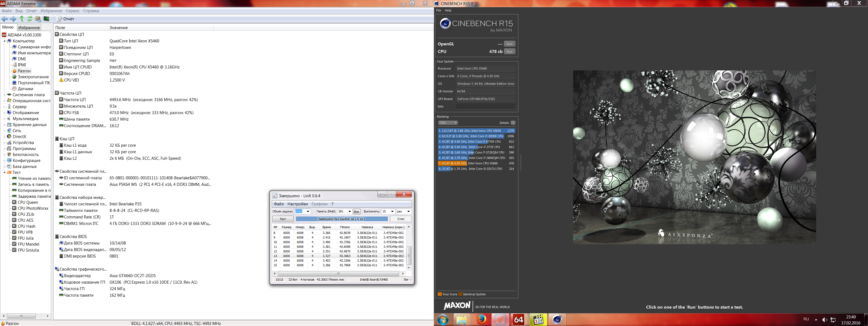Image resolution: width=868 pixels, height=326 pixels.
Task: Select CPU Queen benchmark in tree
Action: [28, 202]
